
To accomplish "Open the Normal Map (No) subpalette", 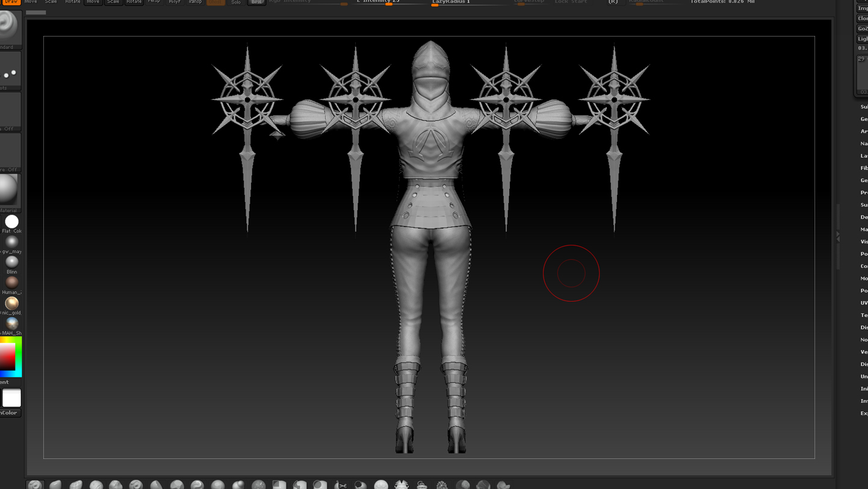I will tap(864, 340).
